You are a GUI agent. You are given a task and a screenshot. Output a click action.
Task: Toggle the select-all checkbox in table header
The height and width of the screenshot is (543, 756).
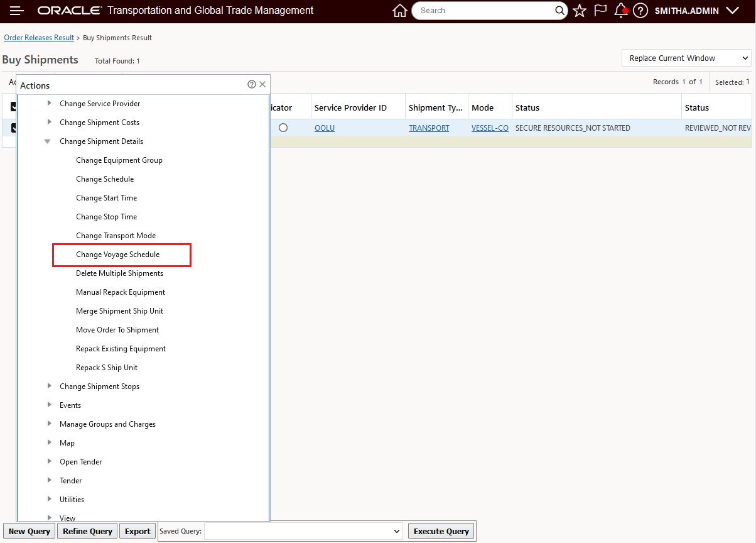click(13, 107)
